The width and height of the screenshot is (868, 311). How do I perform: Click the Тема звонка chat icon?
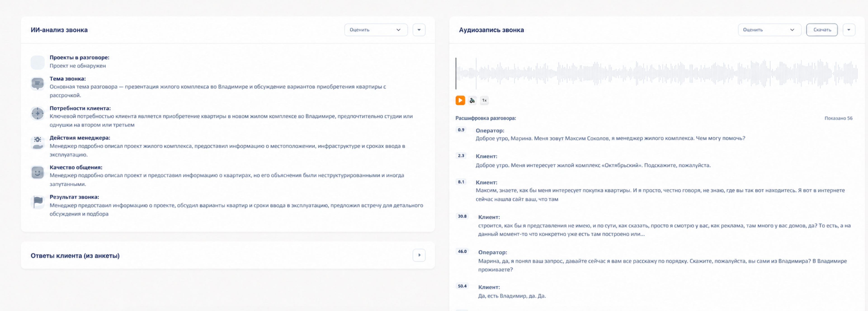click(x=37, y=84)
